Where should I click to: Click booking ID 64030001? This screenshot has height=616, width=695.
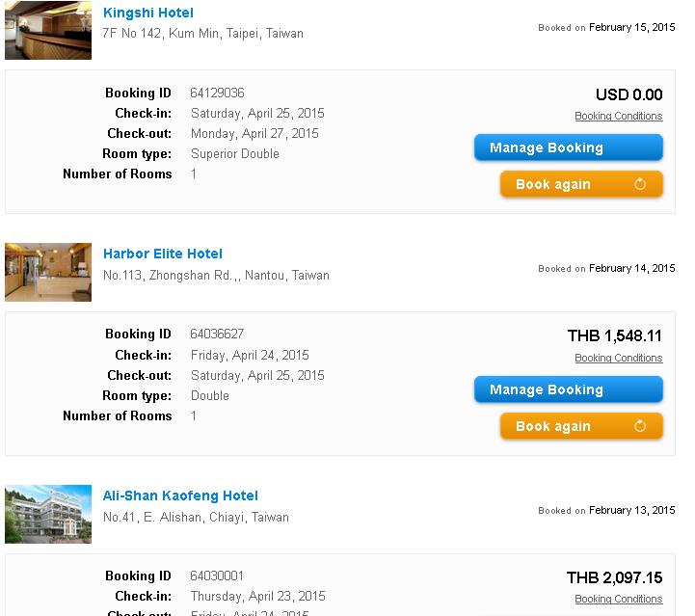point(217,576)
